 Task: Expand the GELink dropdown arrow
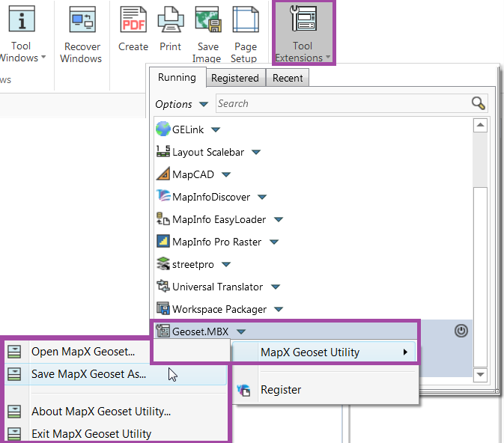coord(216,129)
